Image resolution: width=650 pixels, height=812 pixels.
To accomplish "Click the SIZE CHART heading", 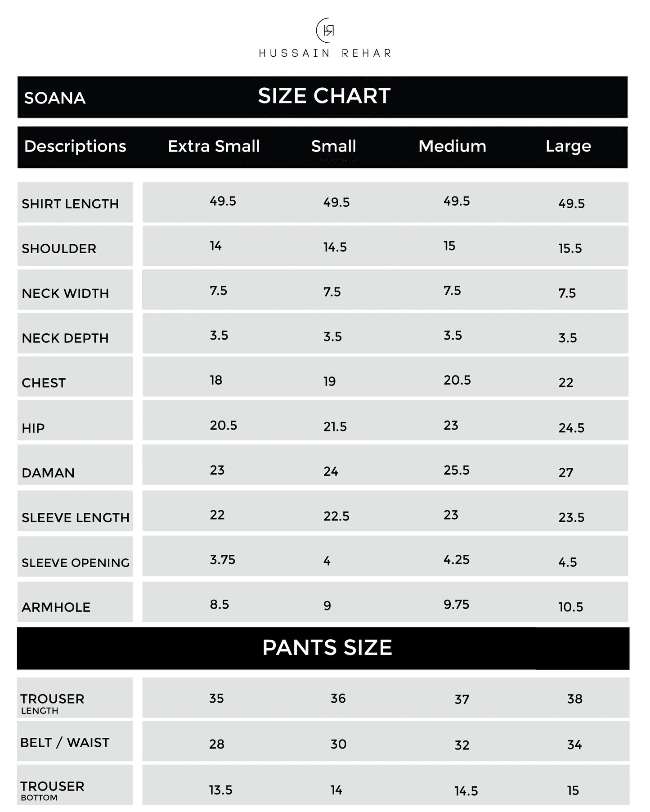I will pyautogui.click(x=324, y=96).
